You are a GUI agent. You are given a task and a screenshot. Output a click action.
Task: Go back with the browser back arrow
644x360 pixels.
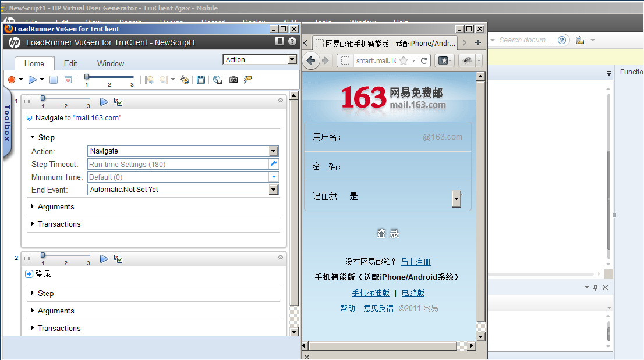coord(311,60)
